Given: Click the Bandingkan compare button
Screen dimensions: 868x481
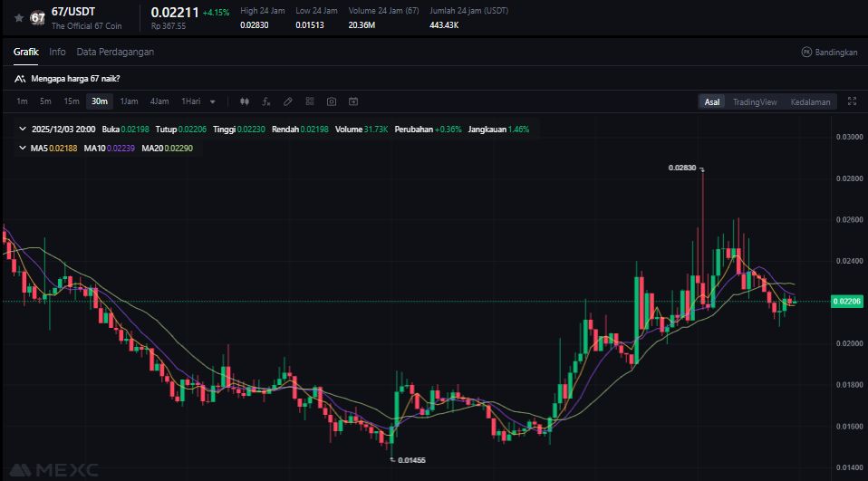Looking at the screenshot, I should pos(829,53).
